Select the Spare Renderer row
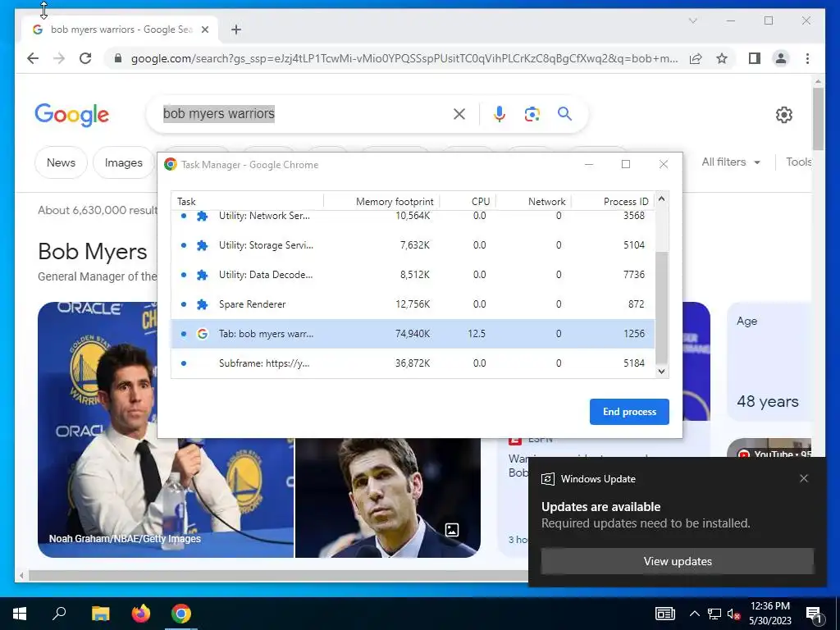This screenshot has height=630, width=840. coord(413,304)
